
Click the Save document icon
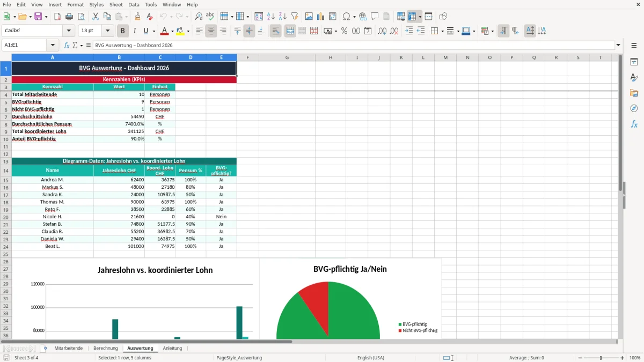click(38, 17)
